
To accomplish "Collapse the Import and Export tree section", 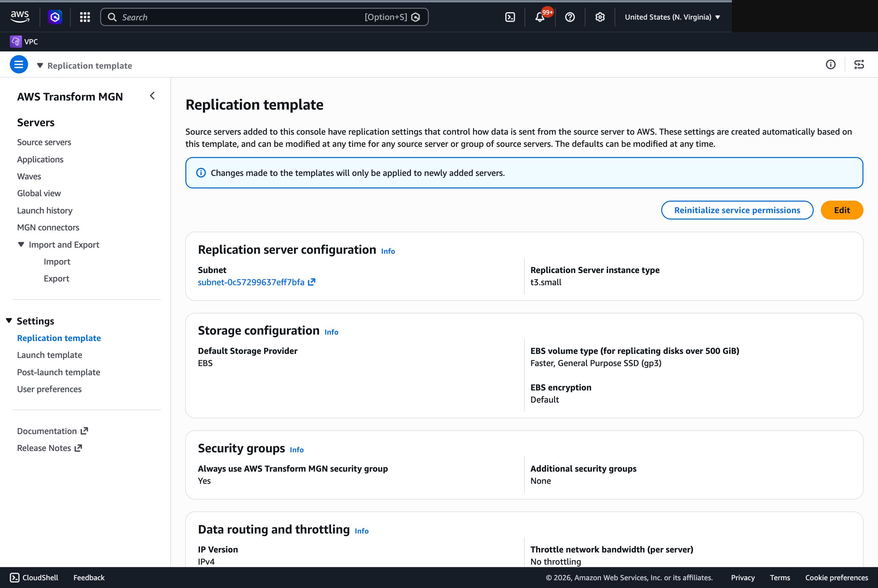I will click(x=21, y=245).
